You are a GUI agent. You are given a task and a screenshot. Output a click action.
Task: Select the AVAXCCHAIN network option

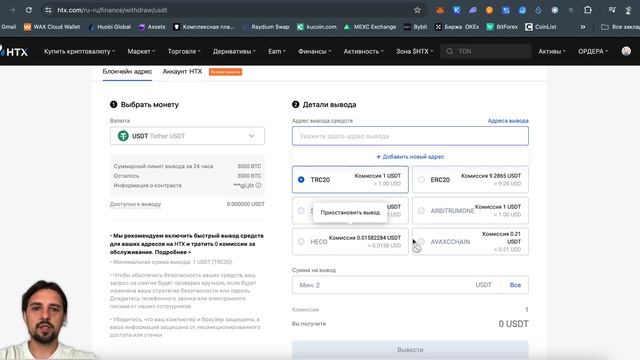tap(470, 242)
